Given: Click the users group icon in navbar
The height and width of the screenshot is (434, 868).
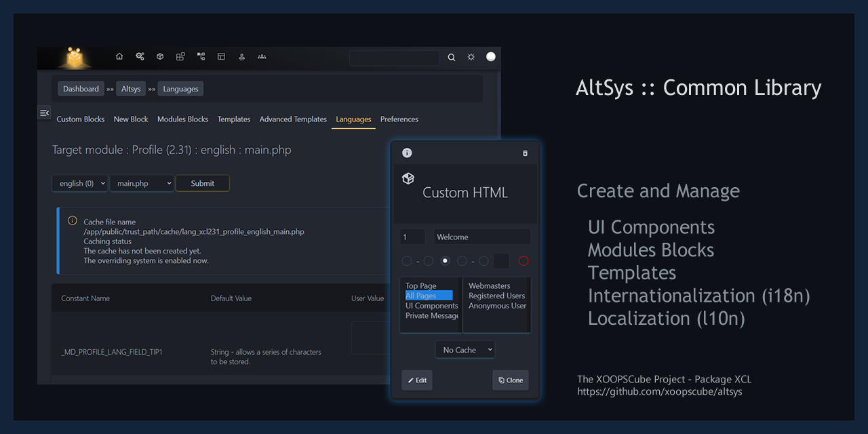Looking at the screenshot, I should (262, 57).
